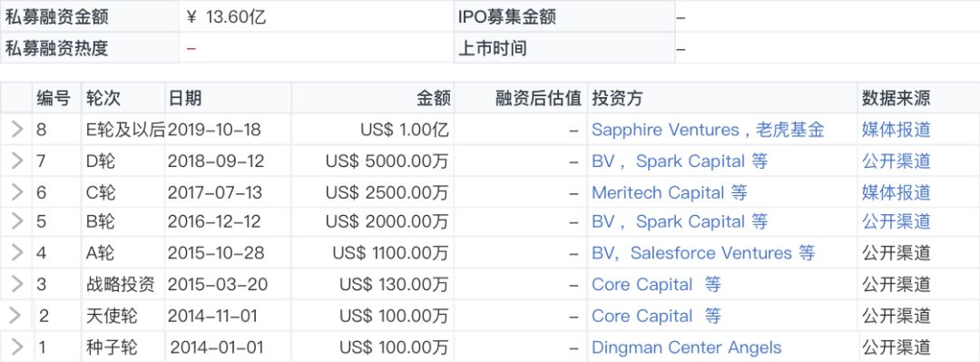Expand row 2 天使轮 entry
Screen dimensions: 980x362
tap(17, 316)
